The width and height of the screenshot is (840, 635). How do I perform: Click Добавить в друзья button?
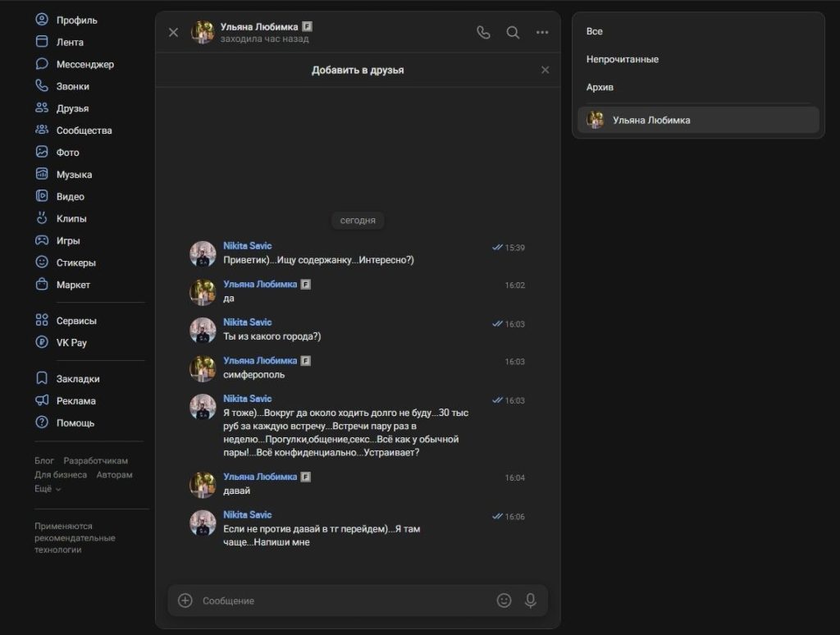(x=358, y=71)
